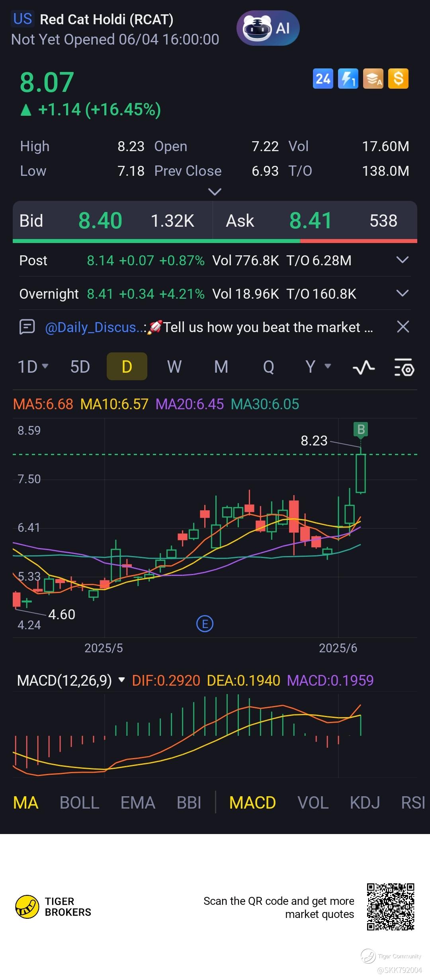Screen dimensions: 430x980
Task: Select the KDJ sub-chart indicator
Action: (365, 803)
